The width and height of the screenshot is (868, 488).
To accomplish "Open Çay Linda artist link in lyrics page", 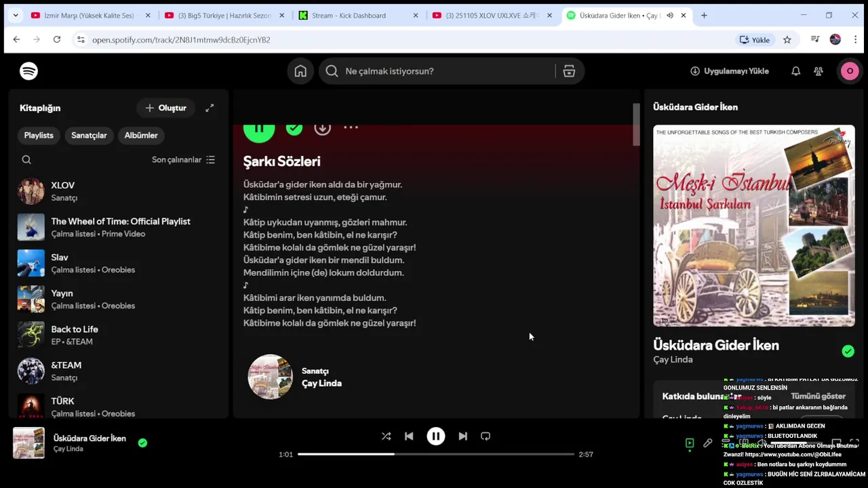I will (x=321, y=384).
